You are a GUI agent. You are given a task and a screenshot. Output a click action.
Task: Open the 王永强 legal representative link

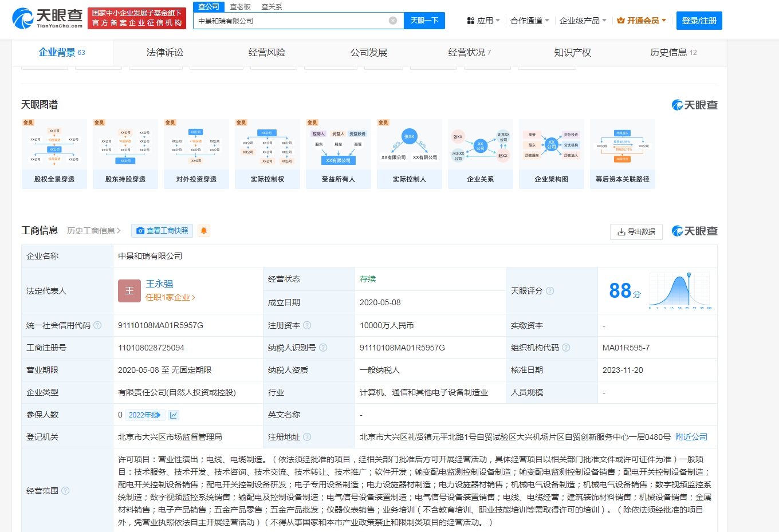[x=159, y=284]
